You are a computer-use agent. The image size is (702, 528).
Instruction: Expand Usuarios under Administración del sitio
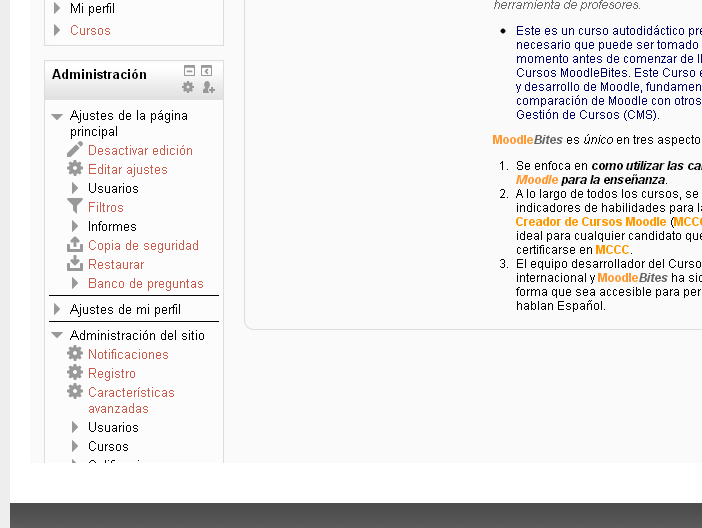(75, 427)
